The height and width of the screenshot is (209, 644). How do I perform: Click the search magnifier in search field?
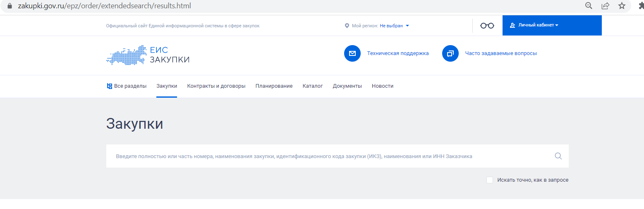[558, 156]
